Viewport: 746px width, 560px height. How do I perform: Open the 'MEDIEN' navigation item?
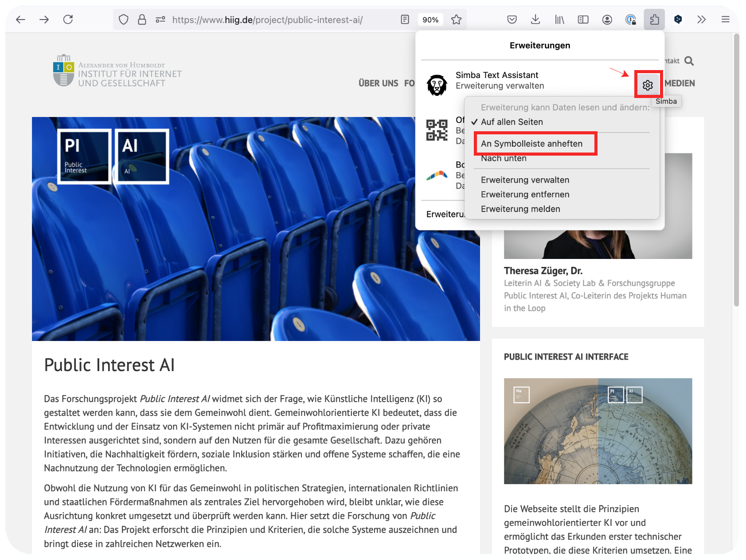click(x=680, y=83)
